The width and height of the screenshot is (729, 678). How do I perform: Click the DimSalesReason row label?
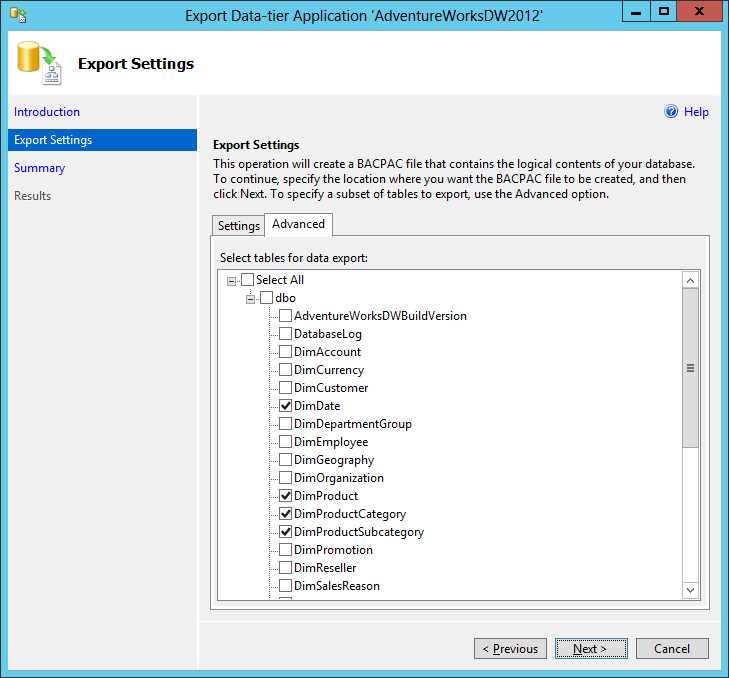point(337,586)
